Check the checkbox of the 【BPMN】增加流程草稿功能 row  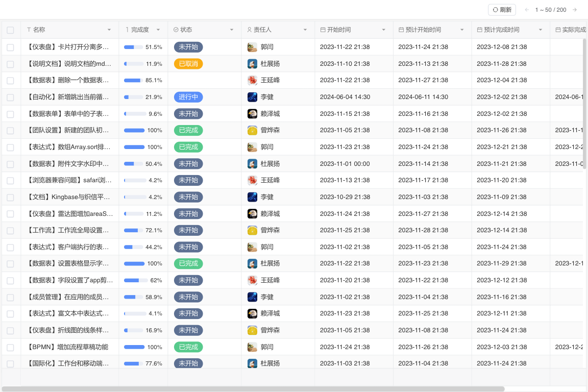point(10,347)
